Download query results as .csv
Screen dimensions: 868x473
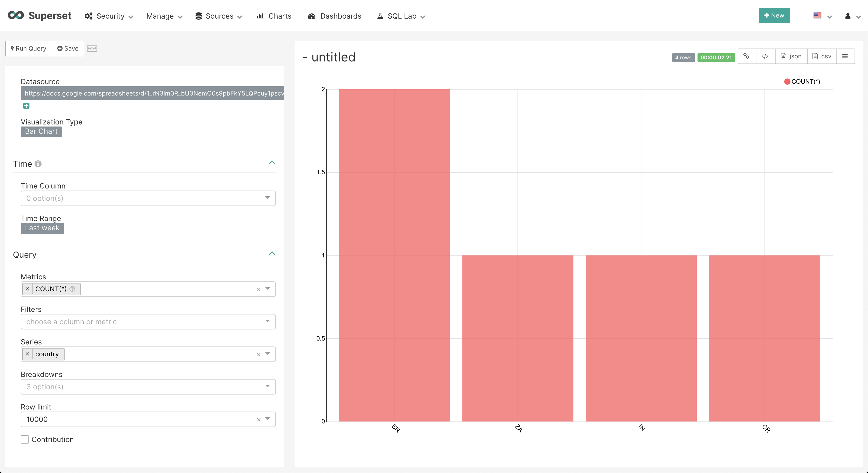pyautogui.click(x=822, y=56)
